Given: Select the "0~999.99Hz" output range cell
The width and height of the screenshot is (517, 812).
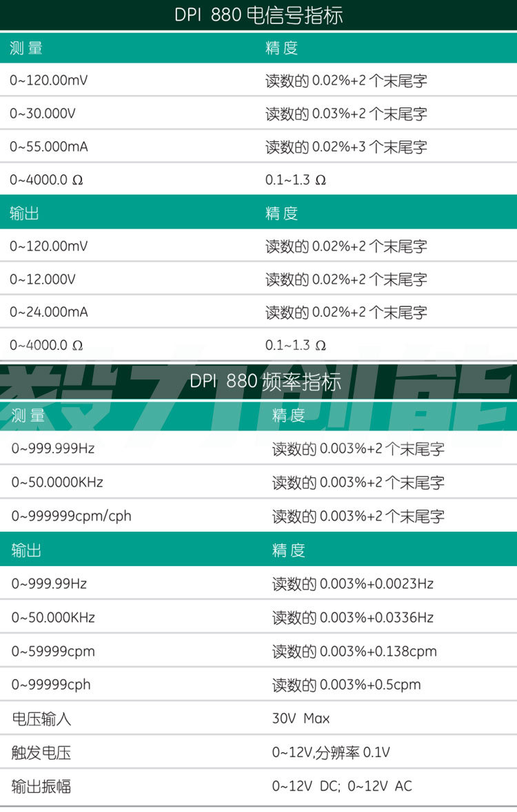Looking at the screenshot, I should click(49, 583).
